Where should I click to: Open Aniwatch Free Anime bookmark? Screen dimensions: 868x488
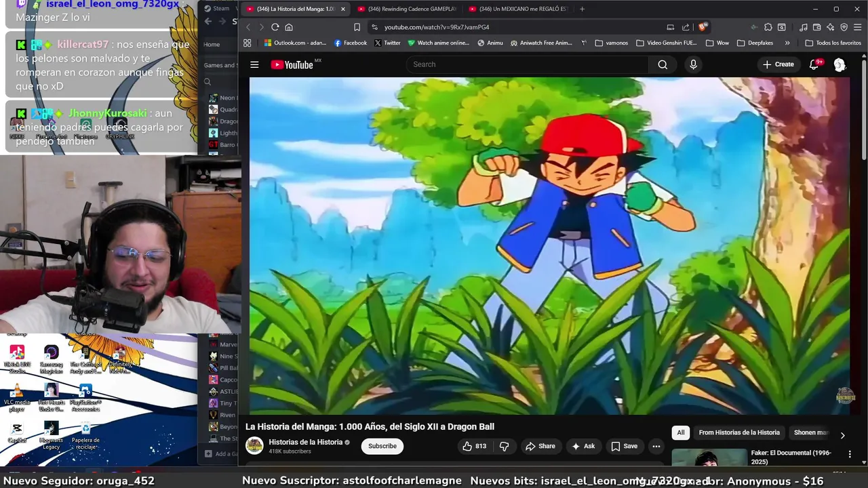(x=541, y=43)
